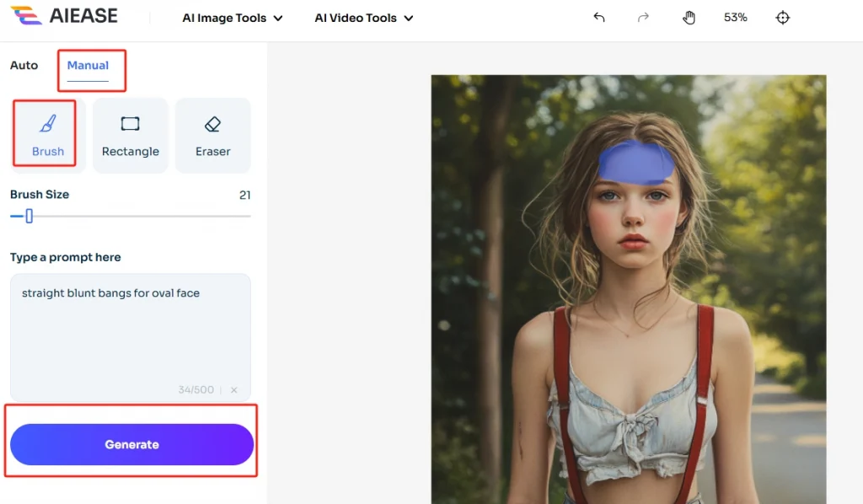Expand the AI Image Tools menu
The height and width of the screenshot is (504, 863).
pos(233,18)
